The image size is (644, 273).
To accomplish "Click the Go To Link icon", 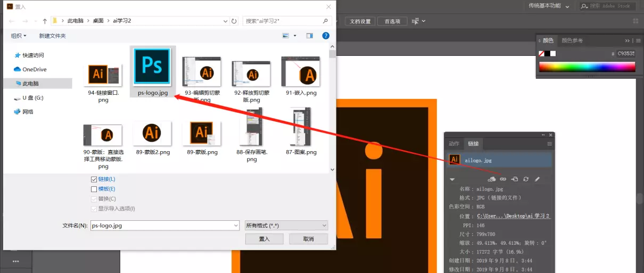I will 515,179.
